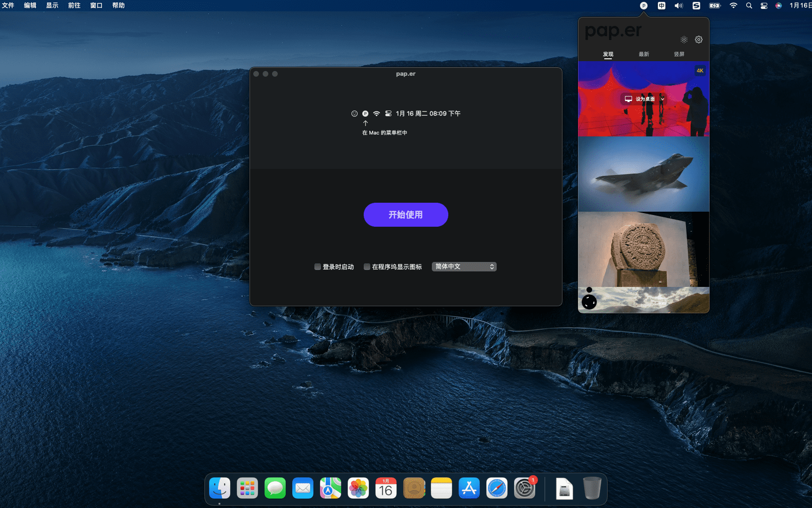Open App Store from the Dock
The height and width of the screenshot is (508, 812).
(x=469, y=488)
